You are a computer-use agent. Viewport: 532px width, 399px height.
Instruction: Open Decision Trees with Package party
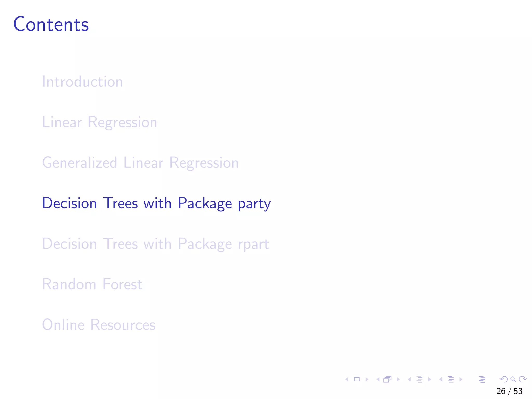[x=156, y=203]
